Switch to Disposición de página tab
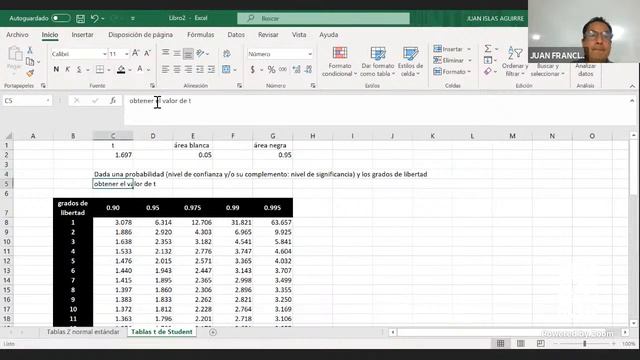The image size is (640, 360). [x=140, y=35]
